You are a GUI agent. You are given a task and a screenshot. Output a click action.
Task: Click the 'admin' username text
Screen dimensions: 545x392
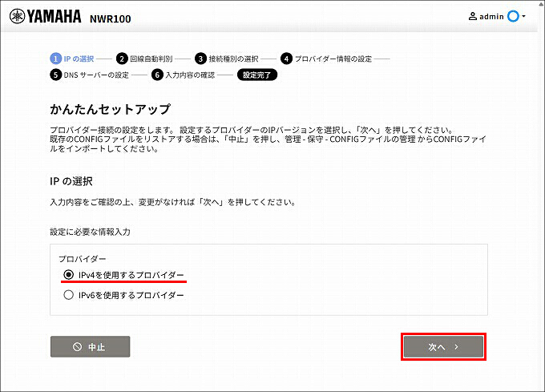pyautogui.click(x=491, y=16)
